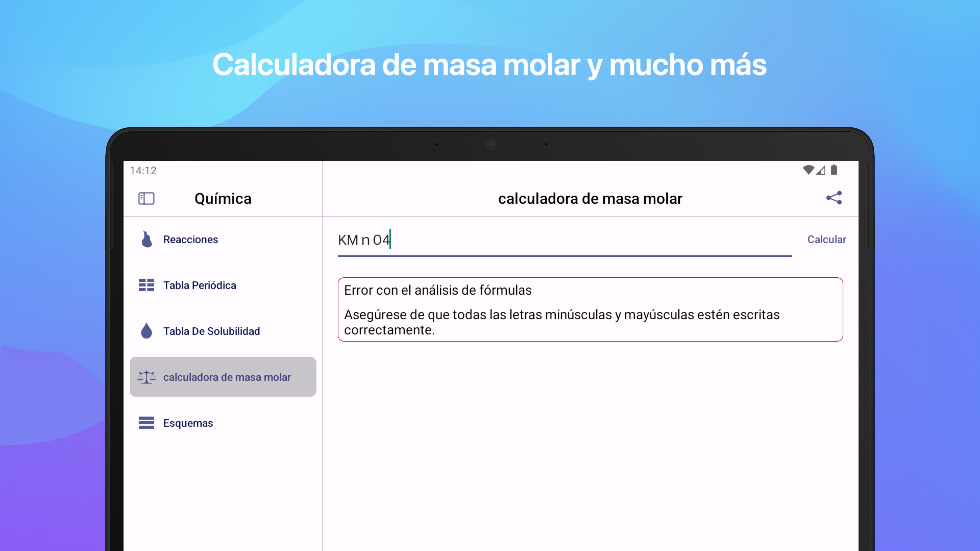Click the Tabla Periódica grid icon
980x551 pixels.
[146, 285]
